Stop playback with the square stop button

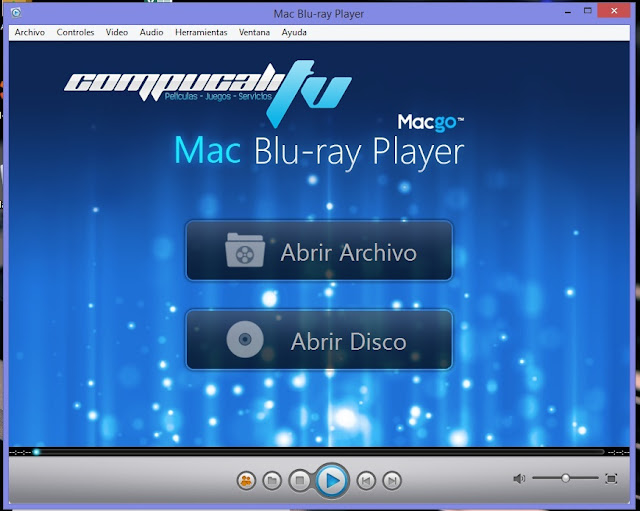click(x=300, y=481)
